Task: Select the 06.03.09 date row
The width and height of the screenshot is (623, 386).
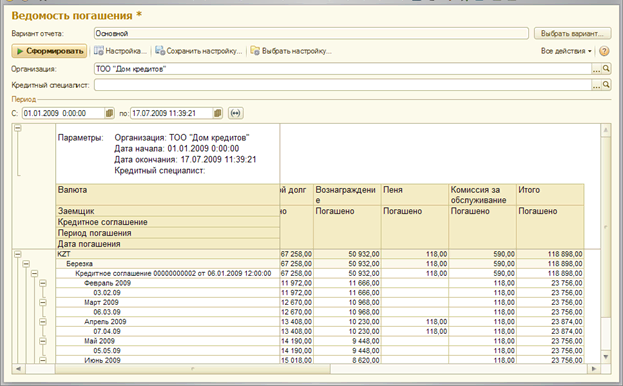Action: click(168, 312)
